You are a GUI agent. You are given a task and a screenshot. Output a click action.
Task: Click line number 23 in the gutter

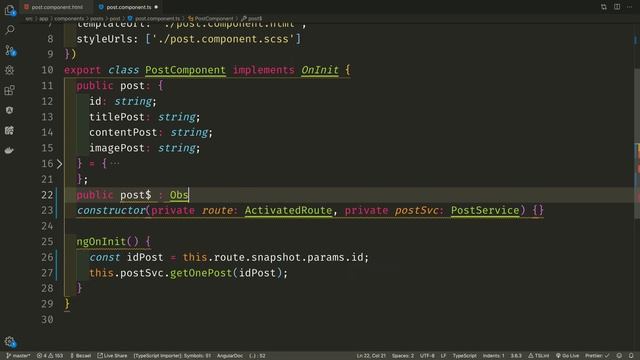point(47,210)
